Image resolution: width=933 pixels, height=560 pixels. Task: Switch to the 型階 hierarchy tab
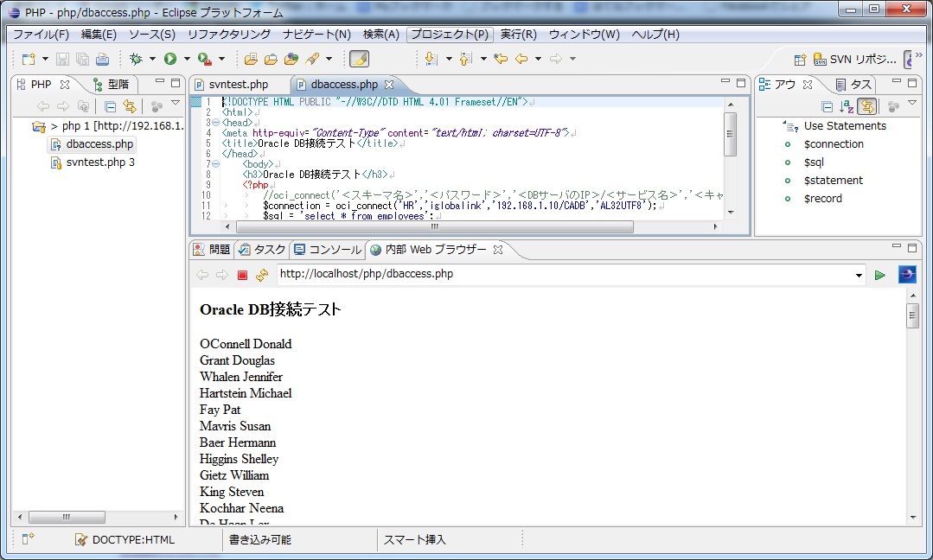pyautogui.click(x=112, y=85)
